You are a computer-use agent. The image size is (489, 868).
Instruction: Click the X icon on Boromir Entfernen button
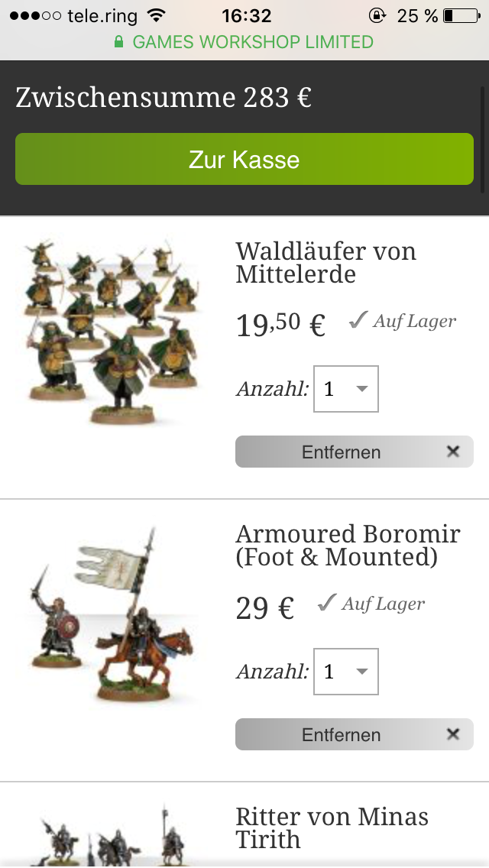453,734
